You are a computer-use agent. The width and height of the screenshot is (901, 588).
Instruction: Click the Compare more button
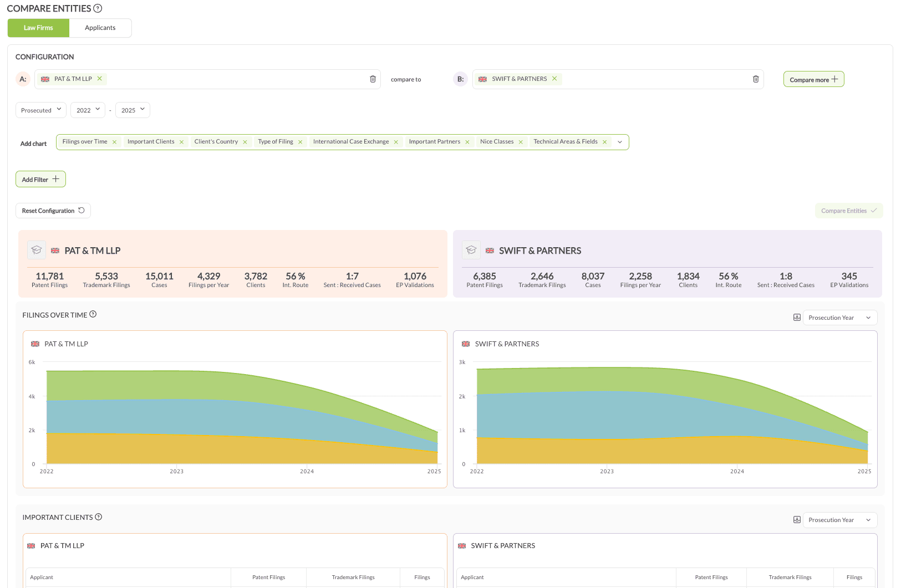(813, 79)
